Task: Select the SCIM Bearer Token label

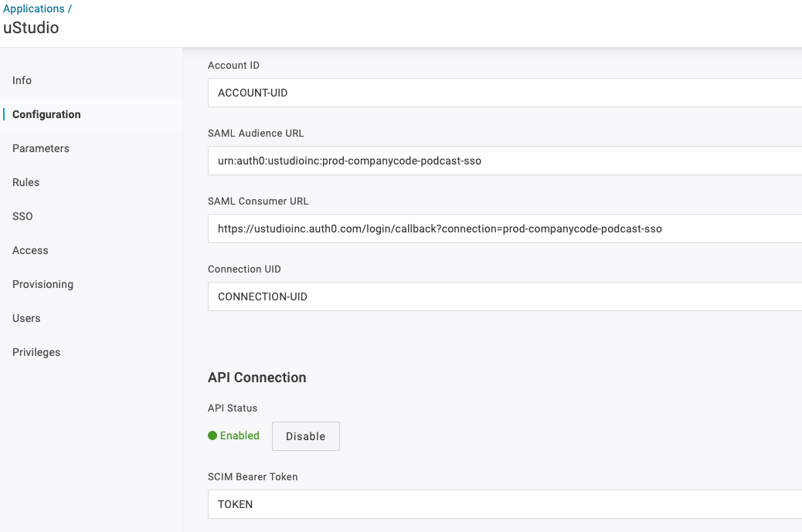Action: point(253,476)
